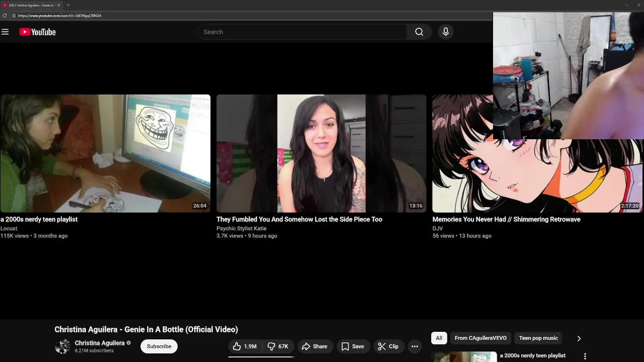Visit the Locust channel link
The width and height of the screenshot is (644, 362).
pos(9,228)
